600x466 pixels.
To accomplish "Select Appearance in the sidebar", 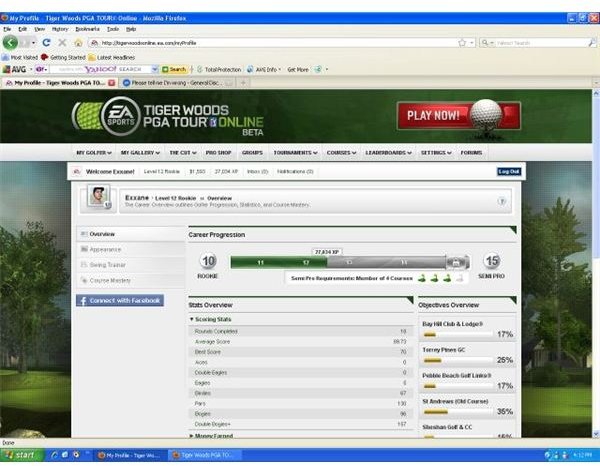I will pos(130,249).
